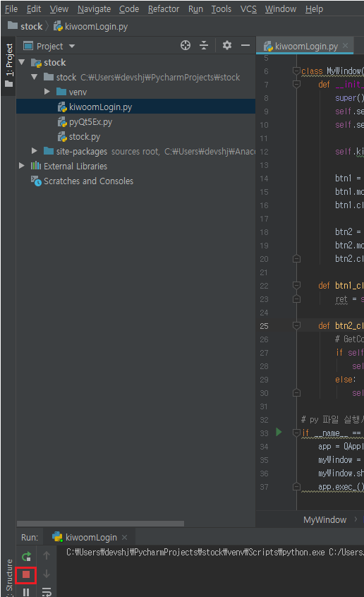
Task: Click stock breadcrumb in navigation bar
Action: point(25,26)
